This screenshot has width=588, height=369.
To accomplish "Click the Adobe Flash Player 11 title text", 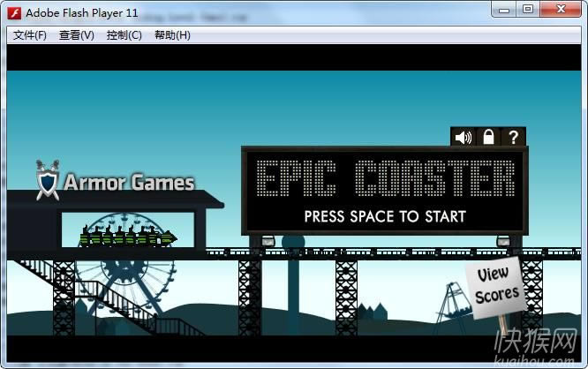I will pyautogui.click(x=82, y=12).
